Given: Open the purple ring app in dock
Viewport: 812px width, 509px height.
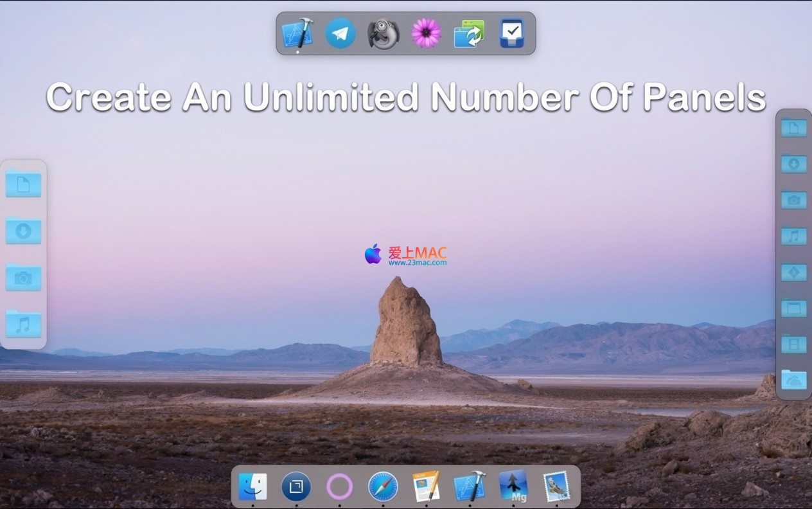Looking at the screenshot, I should 339,487.
